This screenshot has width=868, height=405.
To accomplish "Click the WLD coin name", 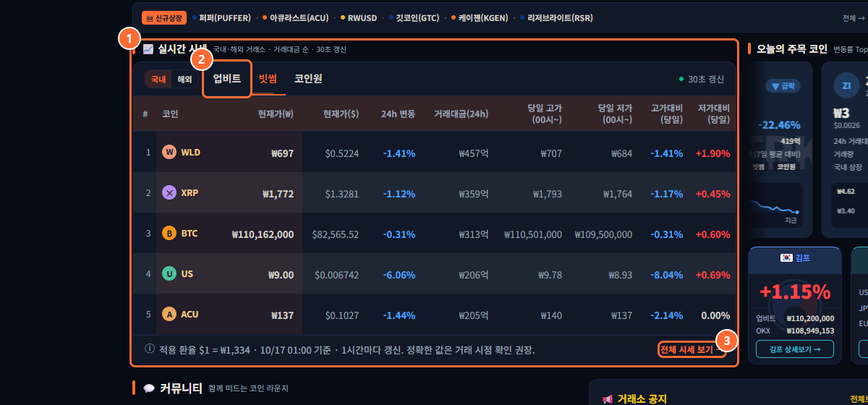I will (191, 153).
